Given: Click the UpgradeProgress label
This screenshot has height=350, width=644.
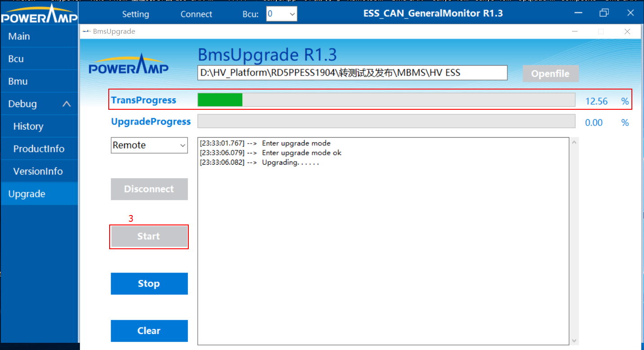Looking at the screenshot, I should point(151,121).
